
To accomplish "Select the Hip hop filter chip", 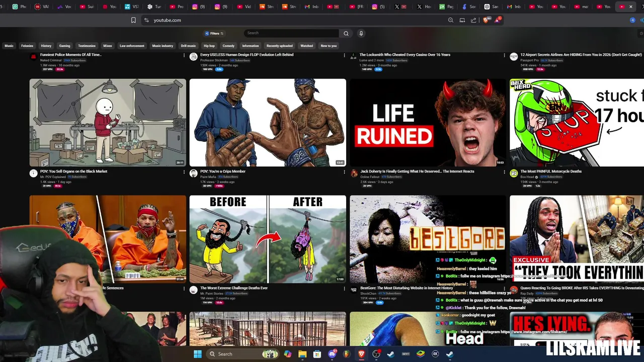I will (x=209, y=46).
